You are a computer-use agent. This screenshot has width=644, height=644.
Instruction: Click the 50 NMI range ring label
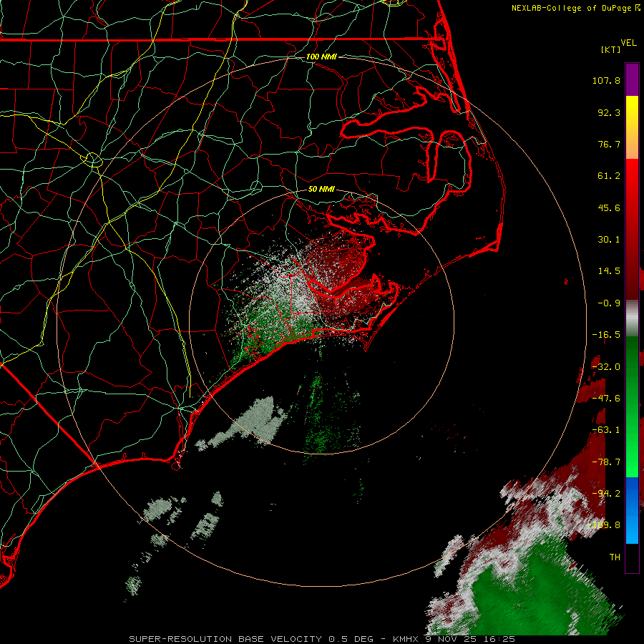click(321, 189)
